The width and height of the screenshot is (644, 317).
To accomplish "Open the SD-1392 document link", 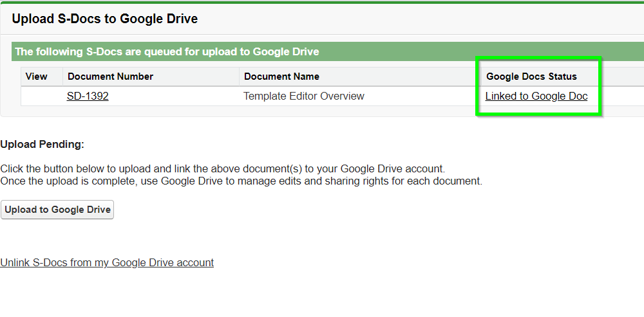I will coord(88,96).
